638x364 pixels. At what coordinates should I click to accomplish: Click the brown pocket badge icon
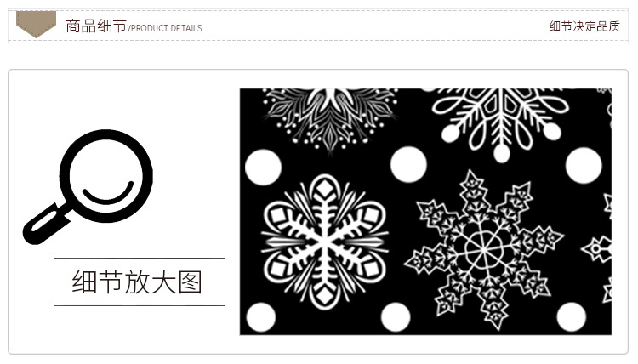pyautogui.click(x=36, y=24)
